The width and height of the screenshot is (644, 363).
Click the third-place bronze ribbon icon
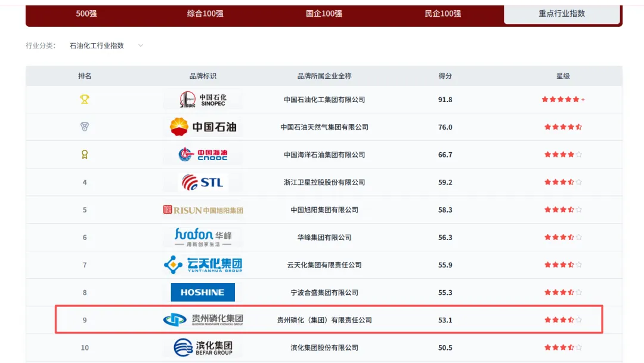[85, 154]
